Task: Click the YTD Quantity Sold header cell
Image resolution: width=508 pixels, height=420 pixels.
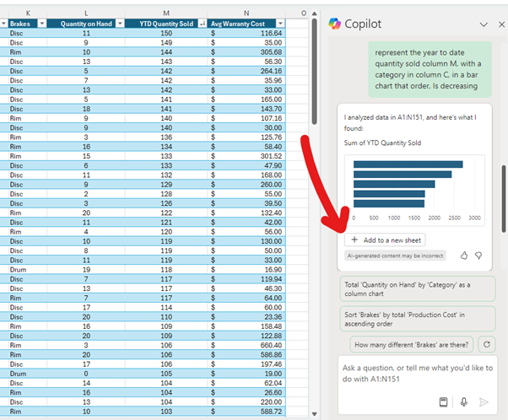Action: coord(166,24)
